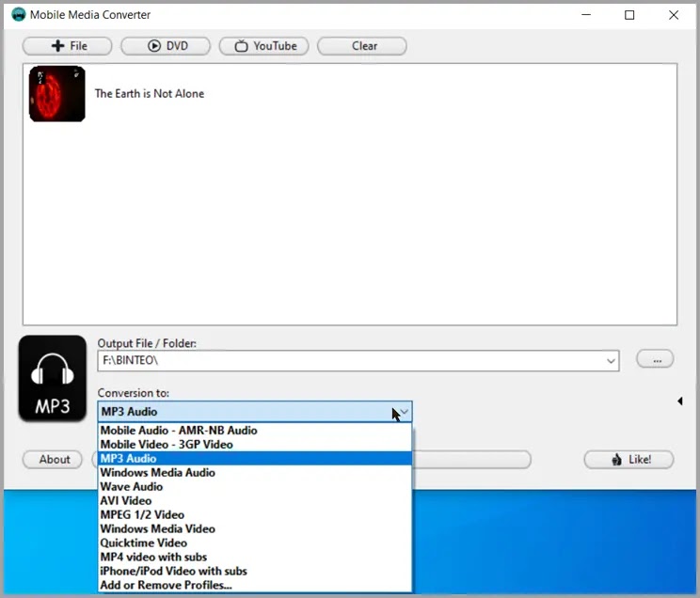Expand the output folder history dropdown

tap(611, 360)
